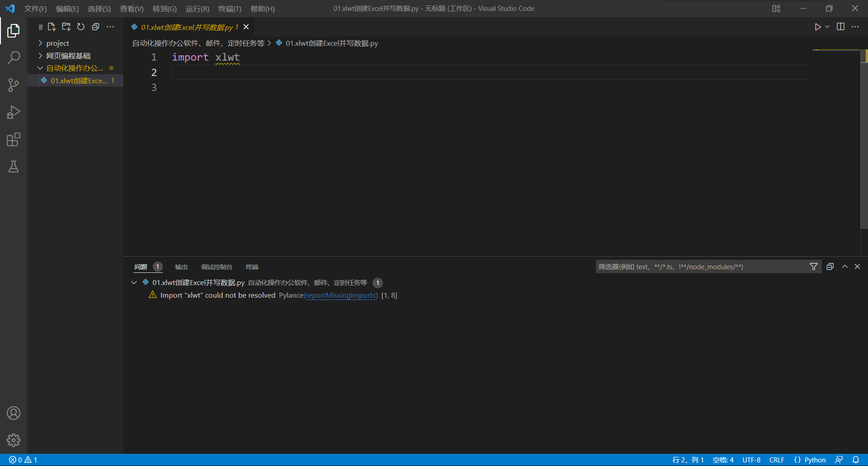Switch to the 问题 panel tab
868x466 pixels.
(x=141, y=267)
